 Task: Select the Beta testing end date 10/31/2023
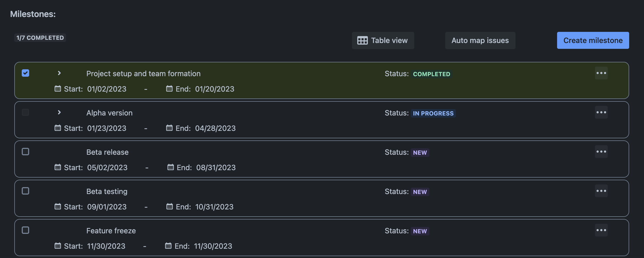pos(214,207)
